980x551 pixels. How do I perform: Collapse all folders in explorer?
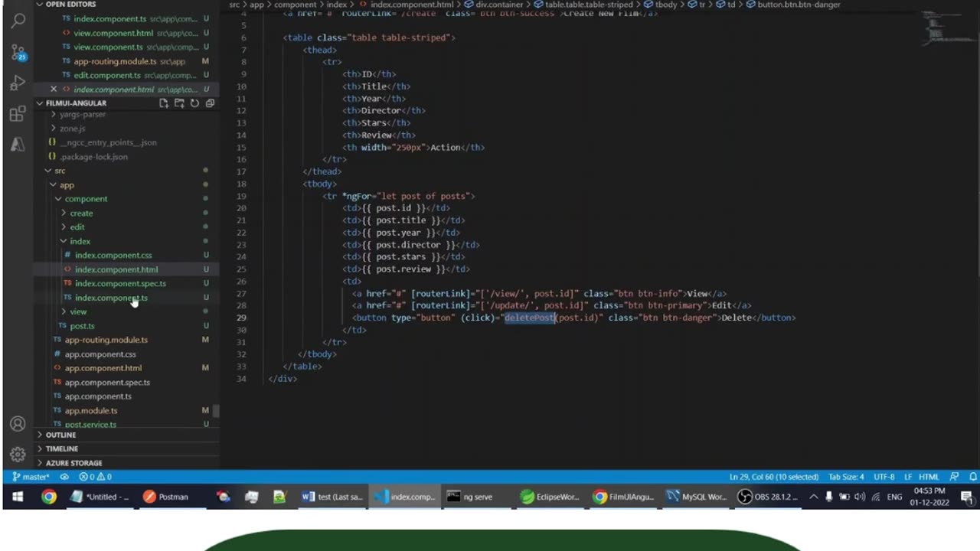pos(210,103)
